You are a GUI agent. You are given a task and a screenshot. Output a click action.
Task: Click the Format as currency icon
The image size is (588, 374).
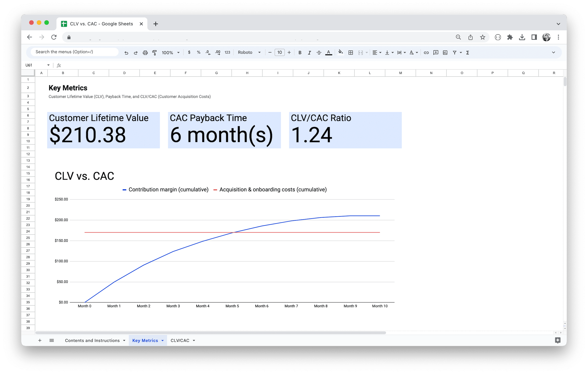point(189,52)
